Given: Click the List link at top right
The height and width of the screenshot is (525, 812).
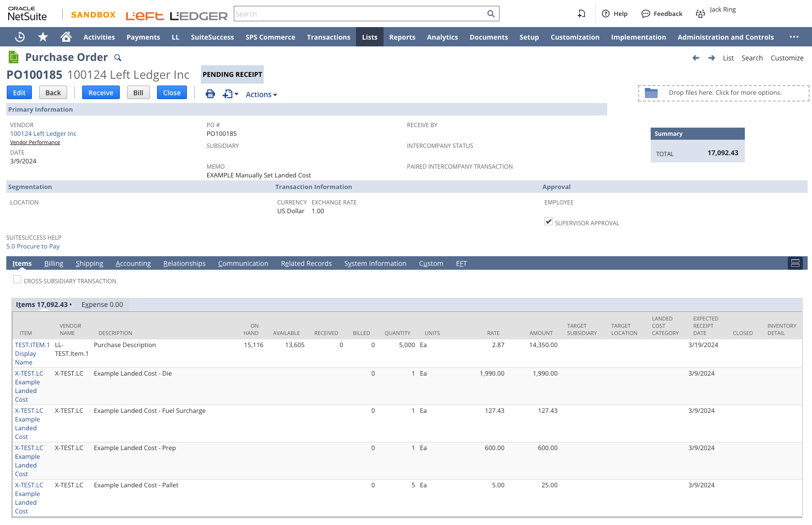Looking at the screenshot, I should click(728, 58).
